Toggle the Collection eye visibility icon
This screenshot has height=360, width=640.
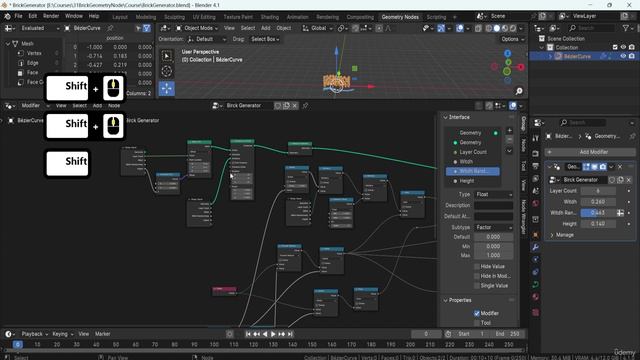(623, 47)
